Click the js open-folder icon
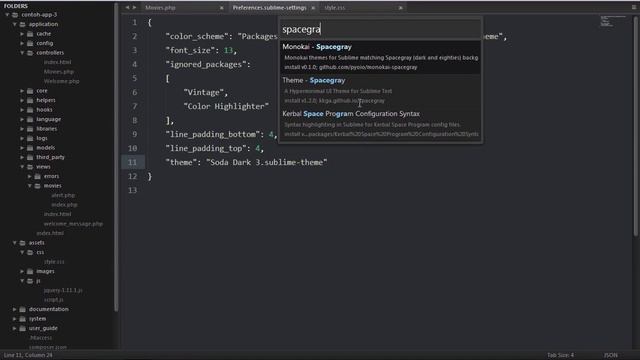This screenshot has height=360, width=640. click(30, 281)
